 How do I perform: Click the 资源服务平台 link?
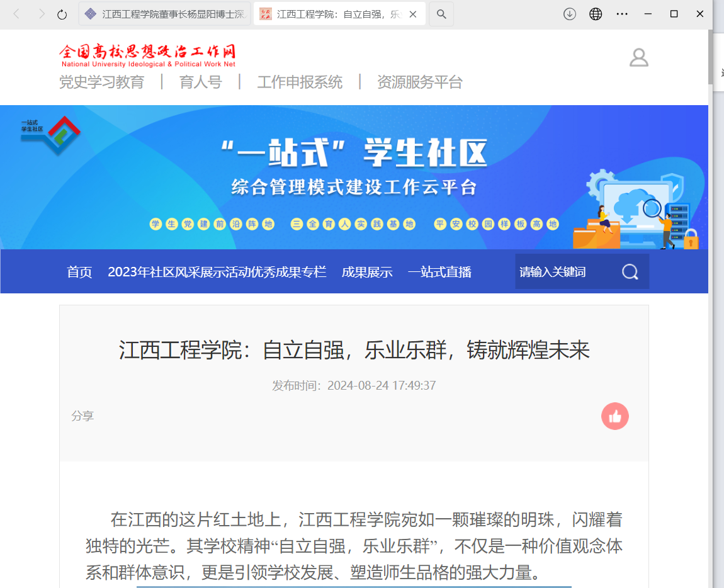(x=420, y=82)
